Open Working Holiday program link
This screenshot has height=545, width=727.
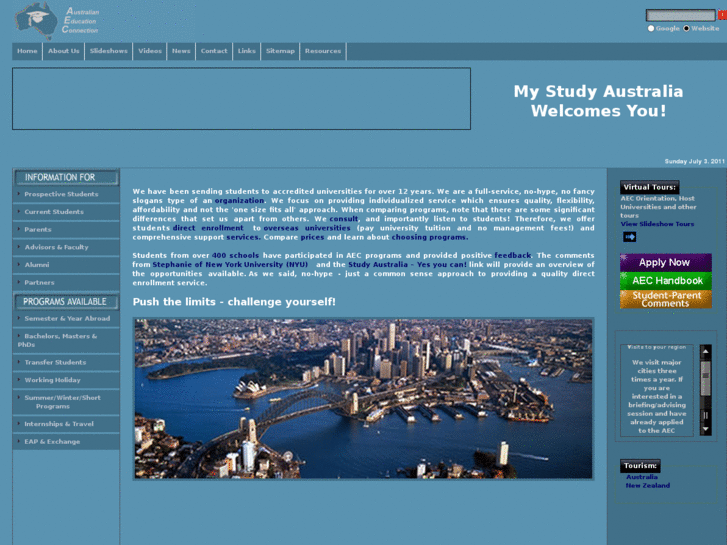[66, 380]
